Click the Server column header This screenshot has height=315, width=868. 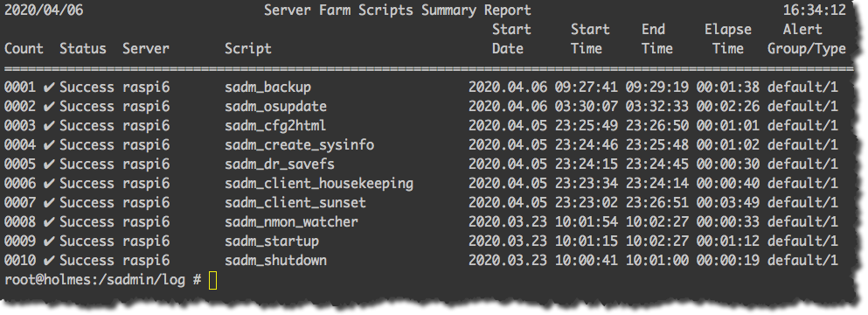click(146, 49)
